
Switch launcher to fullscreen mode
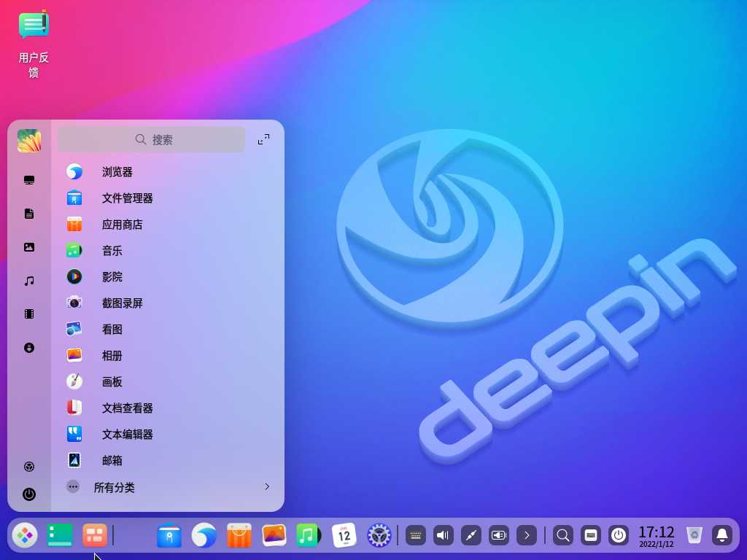263,139
